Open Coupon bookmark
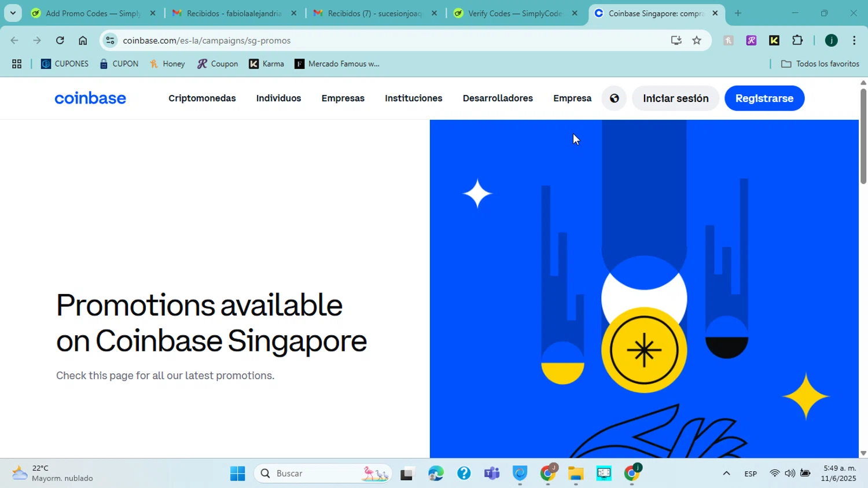 [x=218, y=64]
